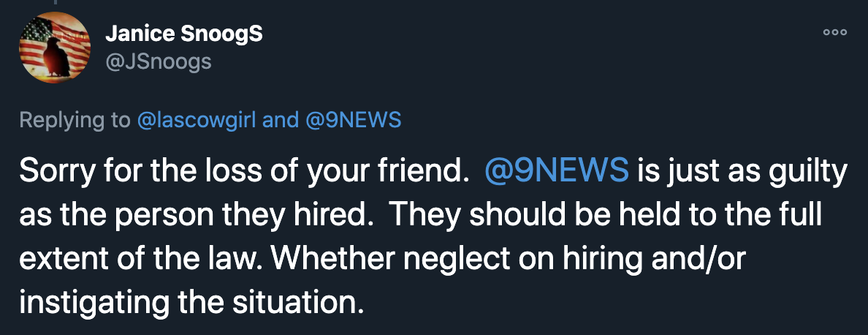Follow the @9NEWS mention inside the tweet body

tap(556, 171)
